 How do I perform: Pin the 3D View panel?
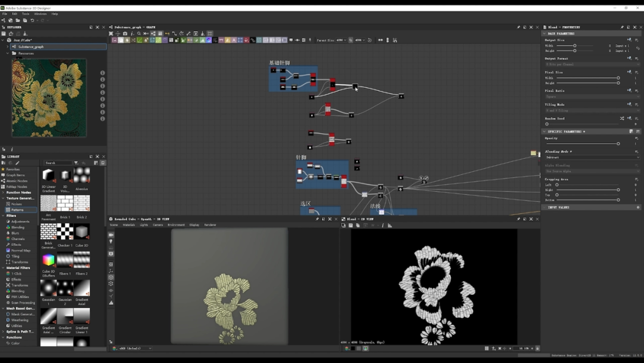click(317, 219)
